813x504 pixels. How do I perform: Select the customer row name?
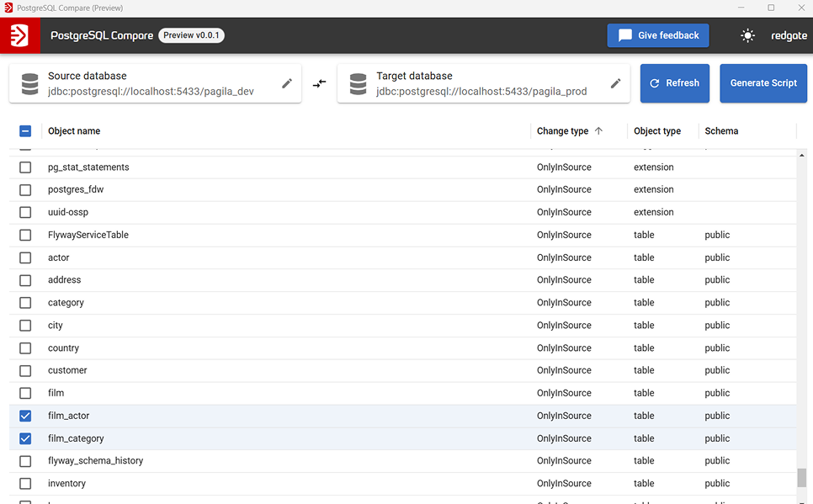(x=67, y=371)
